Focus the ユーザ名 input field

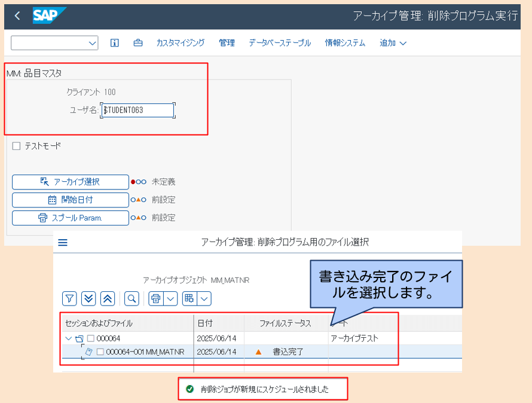(x=137, y=111)
